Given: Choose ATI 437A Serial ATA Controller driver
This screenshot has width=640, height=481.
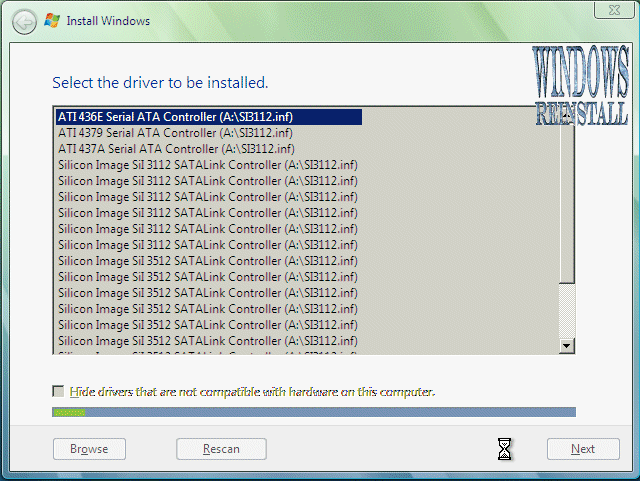Looking at the screenshot, I should [175, 149].
